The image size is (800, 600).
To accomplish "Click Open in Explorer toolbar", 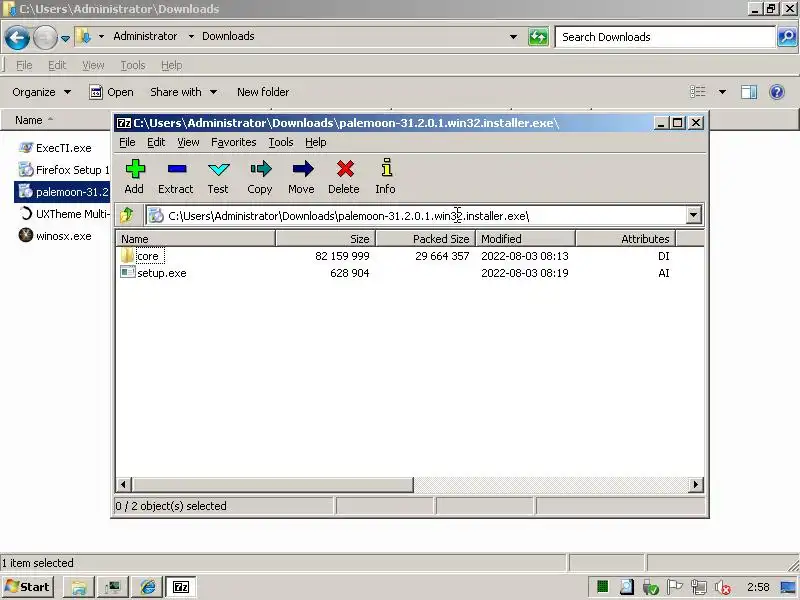I will tap(111, 92).
